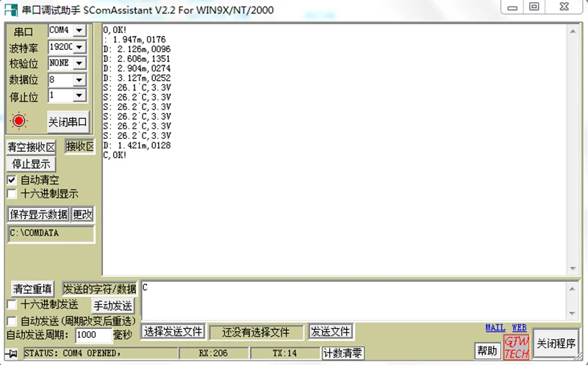Click the GTW TECH logo icon

click(517, 347)
